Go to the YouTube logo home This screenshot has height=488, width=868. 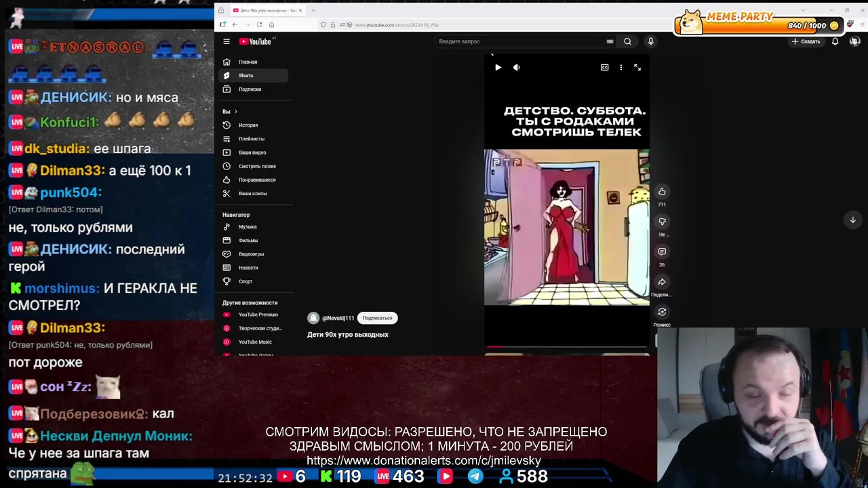point(255,41)
